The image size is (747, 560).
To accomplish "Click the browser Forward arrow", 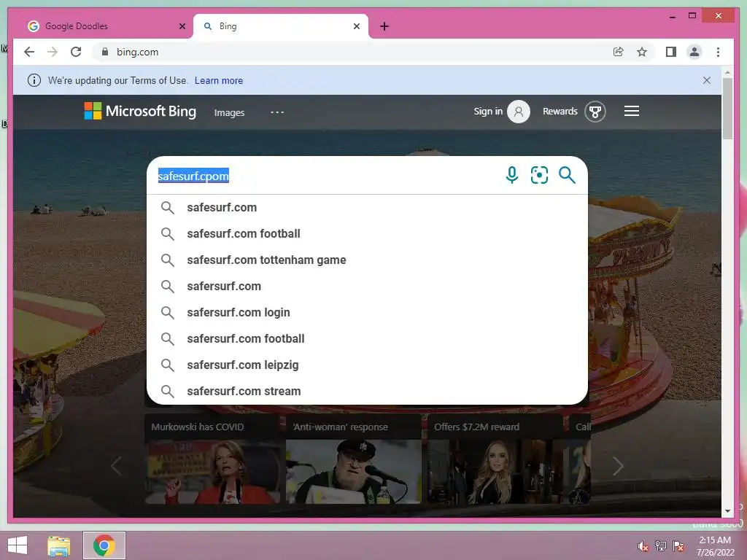I will (53, 52).
